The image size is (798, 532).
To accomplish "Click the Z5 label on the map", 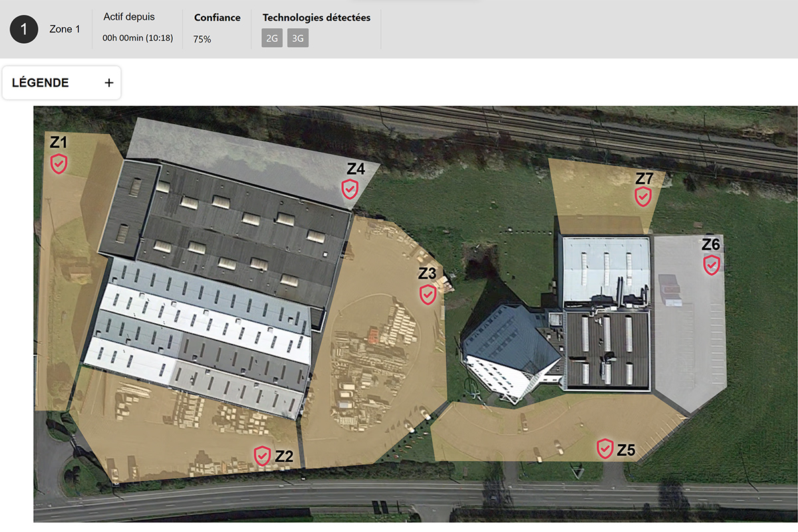I will [626, 450].
